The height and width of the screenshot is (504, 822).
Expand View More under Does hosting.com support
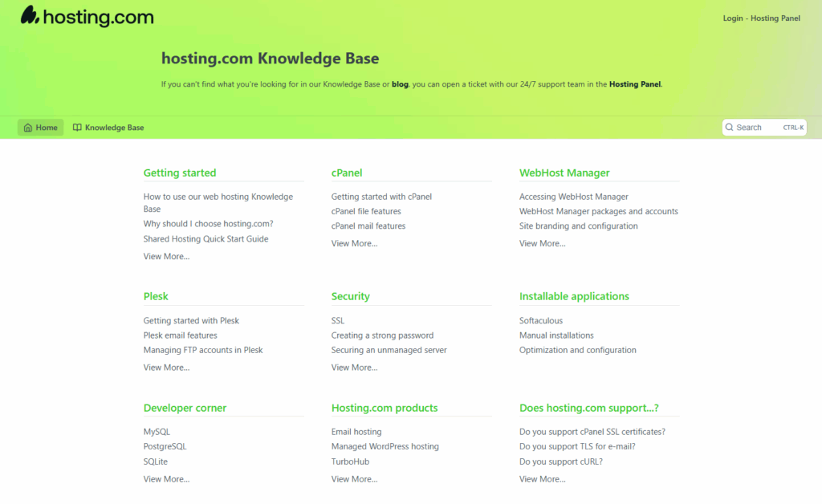542,479
